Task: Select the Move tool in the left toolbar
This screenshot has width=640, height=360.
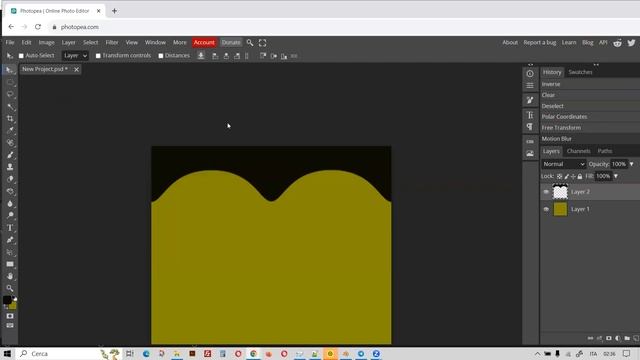Action: (10, 70)
